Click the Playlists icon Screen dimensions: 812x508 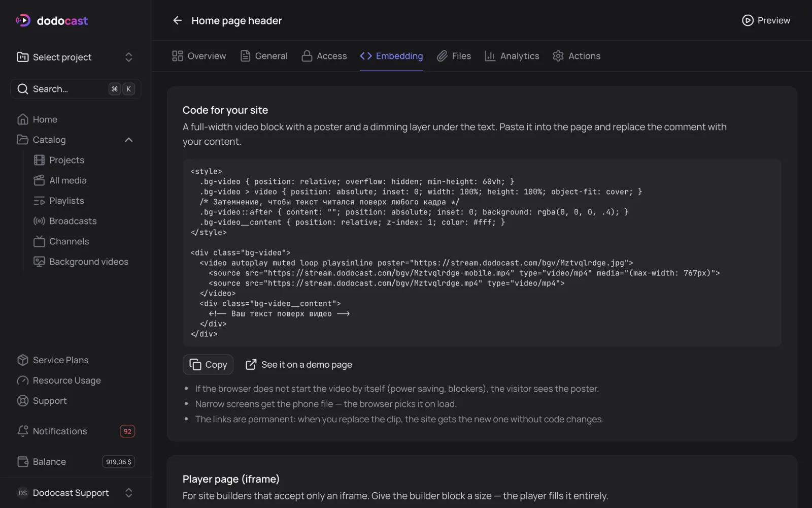[x=39, y=201]
